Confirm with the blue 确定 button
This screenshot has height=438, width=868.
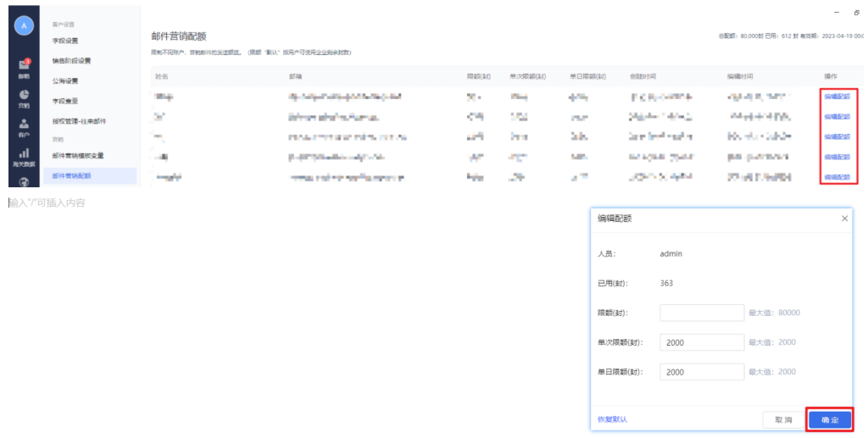tap(829, 420)
